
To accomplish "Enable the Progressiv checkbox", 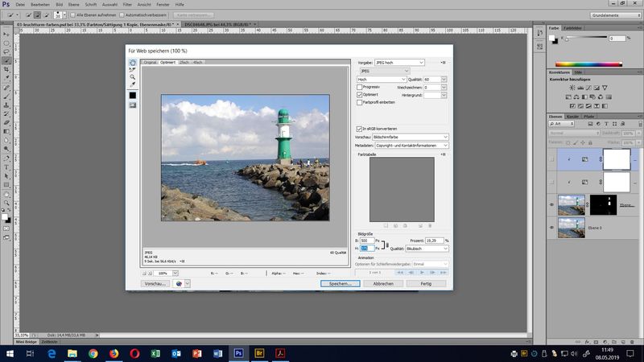I will [360, 87].
